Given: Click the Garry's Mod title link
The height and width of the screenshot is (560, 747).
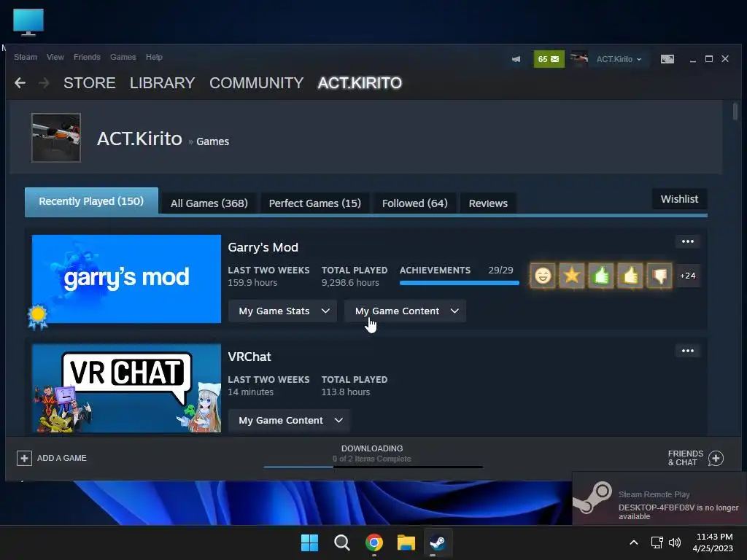Looking at the screenshot, I should pos(263,248).
